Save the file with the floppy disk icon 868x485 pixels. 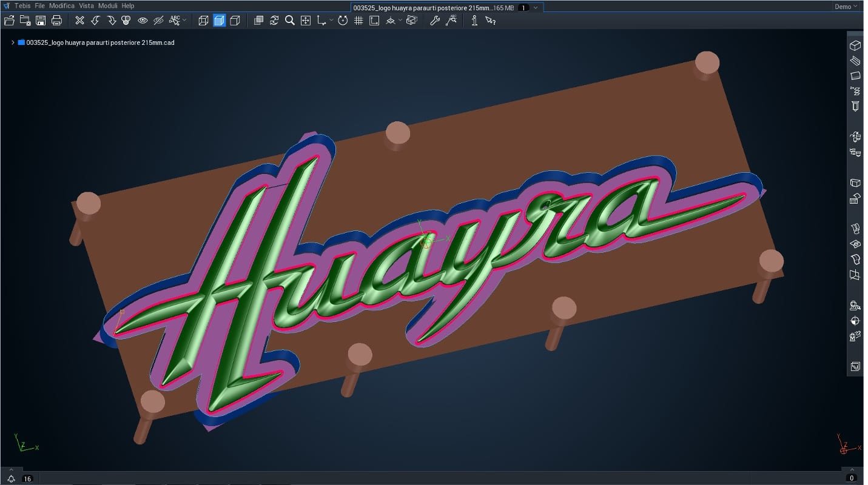(41, 21)
